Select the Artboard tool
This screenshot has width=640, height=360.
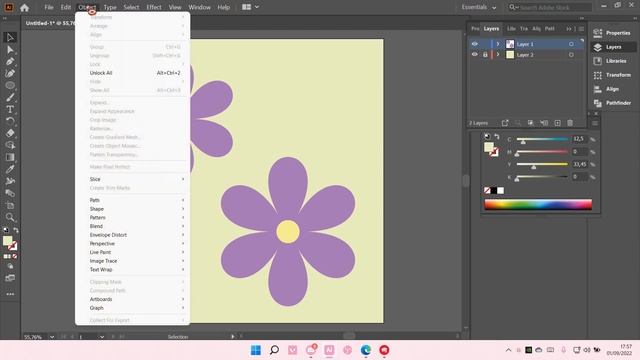(10, 205)
